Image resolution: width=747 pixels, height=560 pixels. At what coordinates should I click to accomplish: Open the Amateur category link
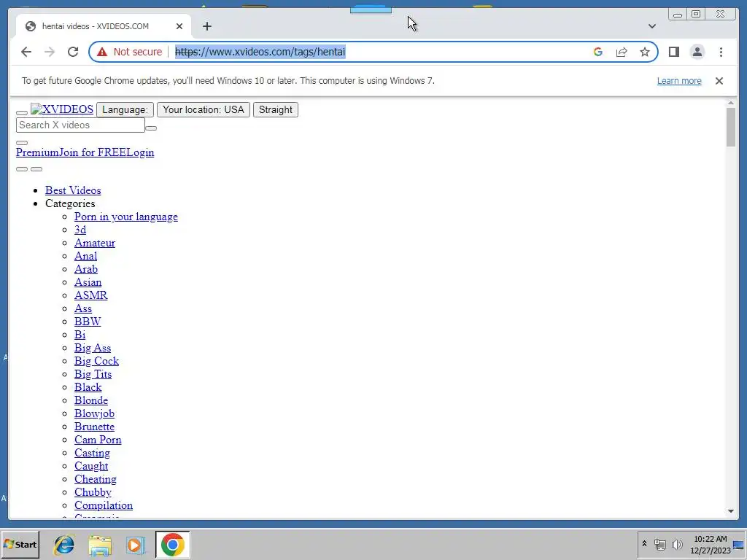click(x=94, y=243)
